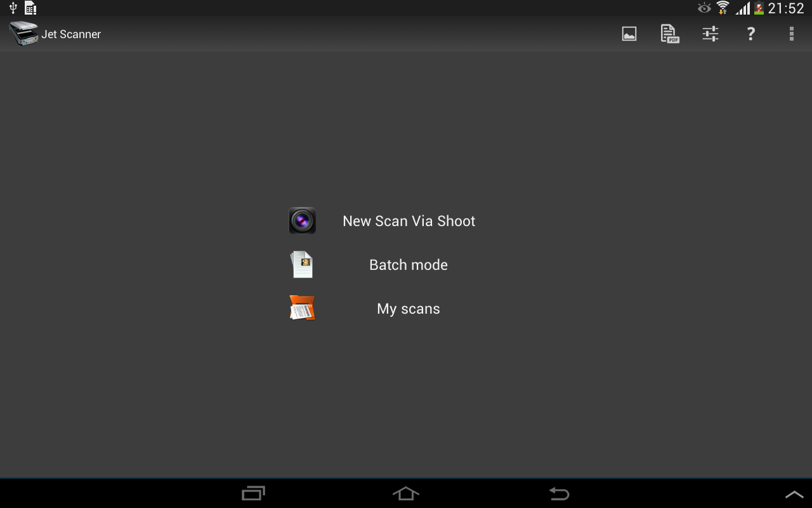The image size is (812, 508).
Task: Open settings via the sliders icon
Action: tap(710, 34)
